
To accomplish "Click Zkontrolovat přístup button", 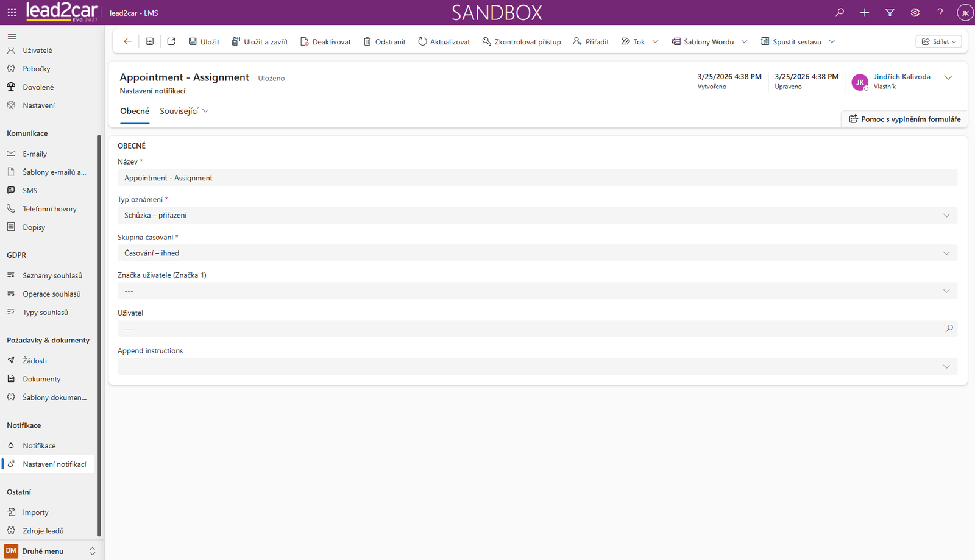I will tap(522, 41).
